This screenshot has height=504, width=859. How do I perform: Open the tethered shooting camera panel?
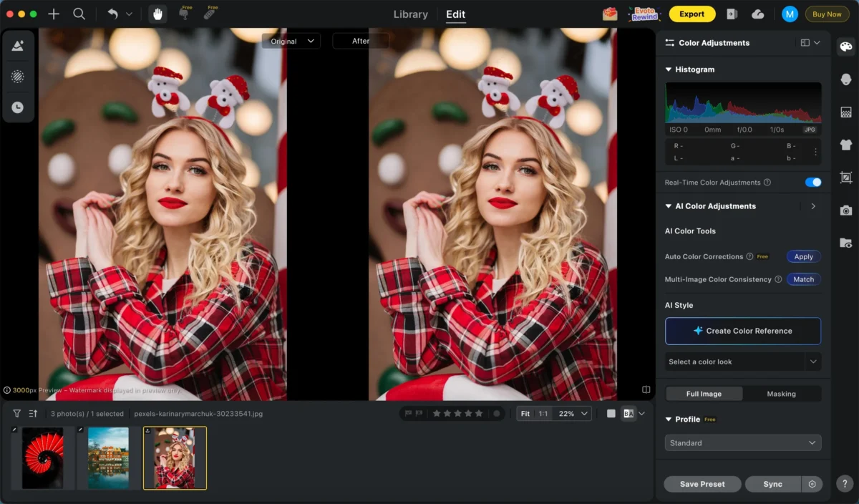(x=846, y=210)
